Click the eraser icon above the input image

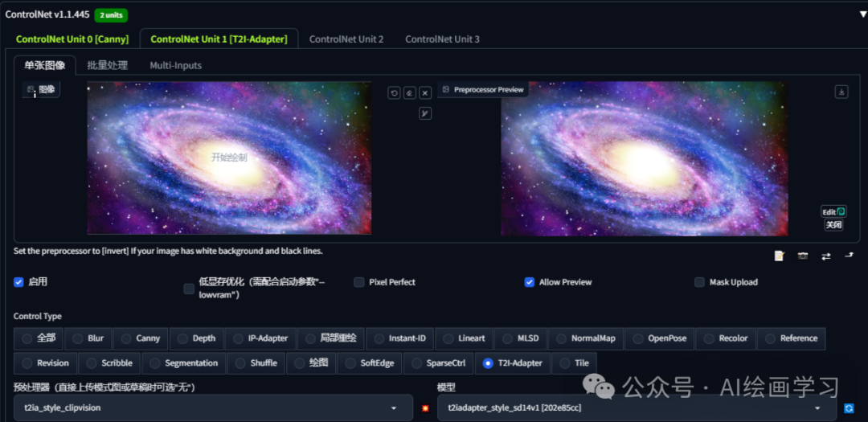pyautogui.click(x=410, y=93)
